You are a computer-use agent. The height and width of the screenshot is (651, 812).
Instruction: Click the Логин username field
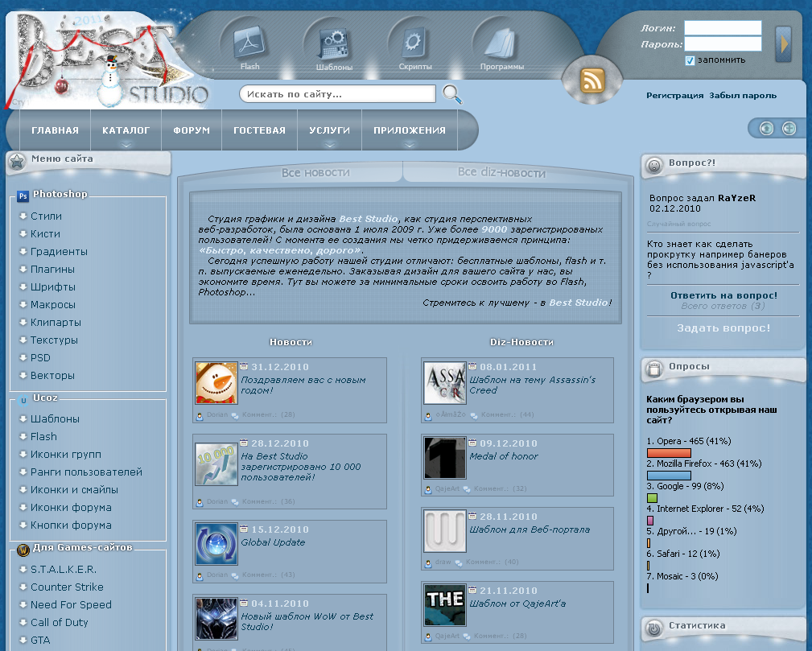pos(722,28)
